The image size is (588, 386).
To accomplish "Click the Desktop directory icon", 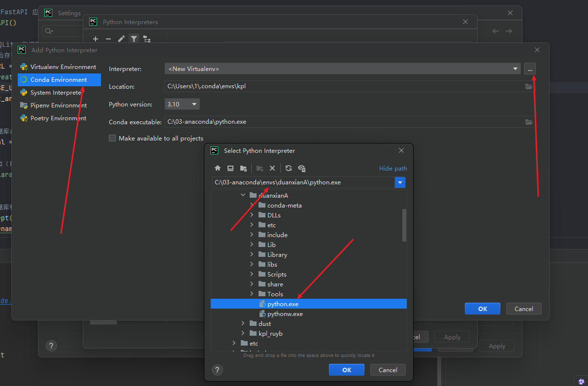I will (230, 168).
